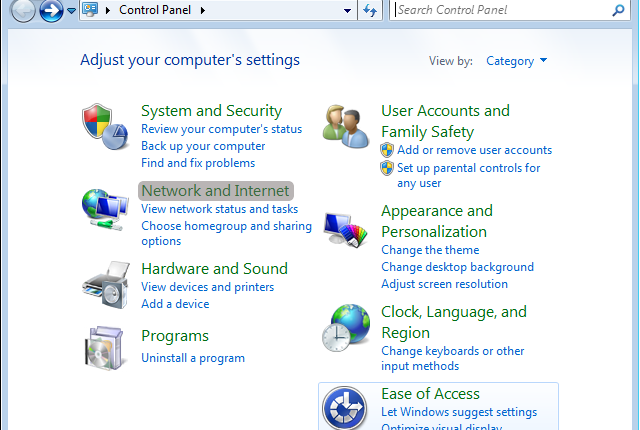The width and height of the screenshot is (640, 430).
Task: Click the Clock, Language, and Region icon
Action: tap(345, 328)
